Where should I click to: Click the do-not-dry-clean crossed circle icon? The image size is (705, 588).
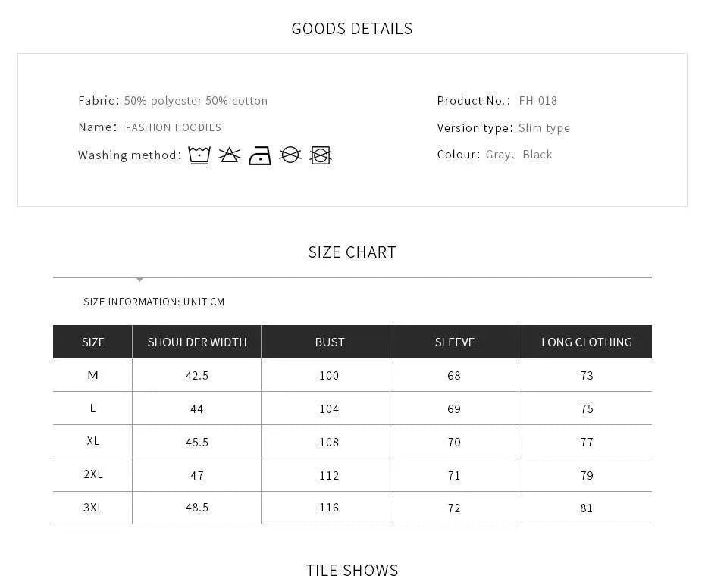(x=290, y=155)
